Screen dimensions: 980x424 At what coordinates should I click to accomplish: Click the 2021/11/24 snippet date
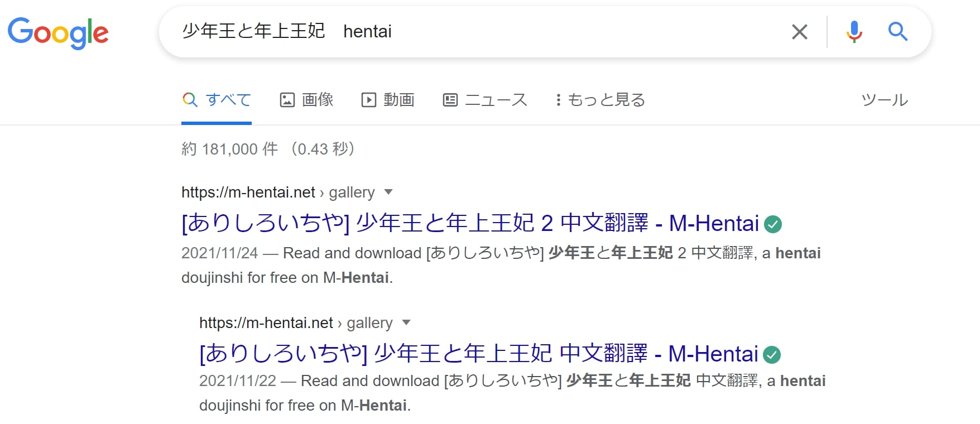tap(220, 253)
